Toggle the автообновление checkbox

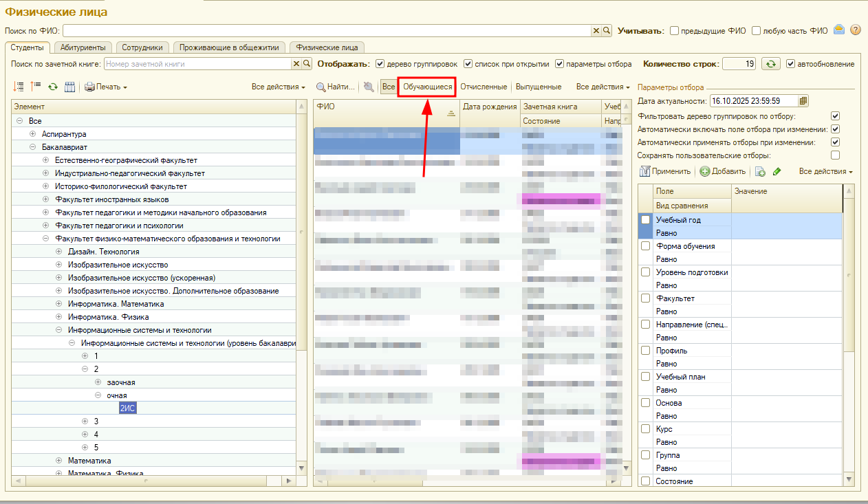pyautogui.click(x=790, y=64)
